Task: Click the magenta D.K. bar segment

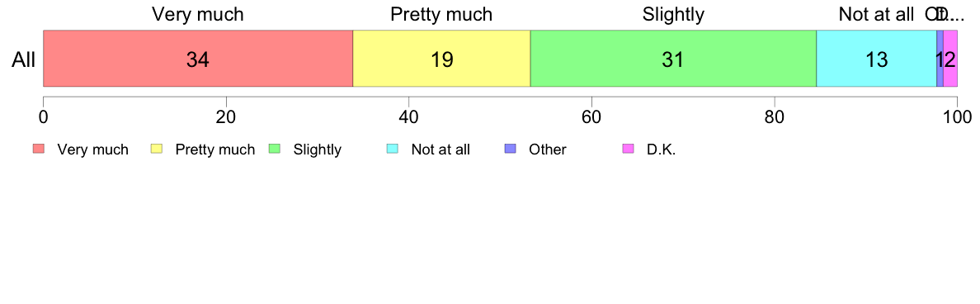Action: [x=950, y=59]
